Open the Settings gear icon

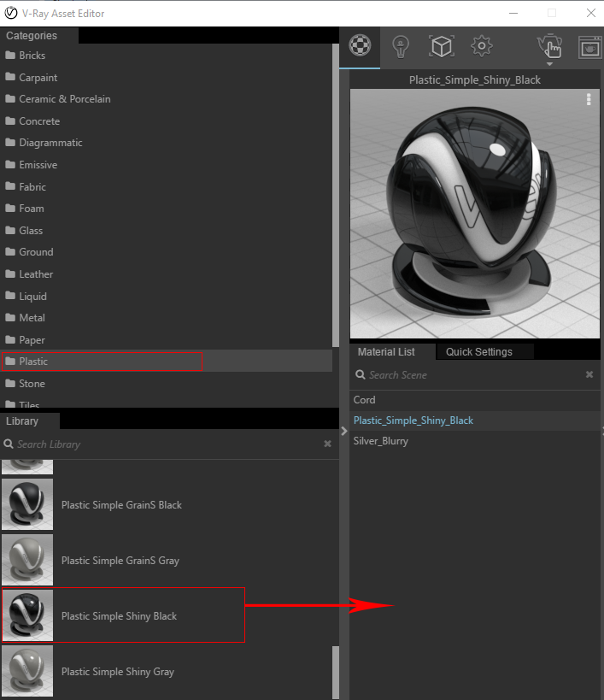481,45
